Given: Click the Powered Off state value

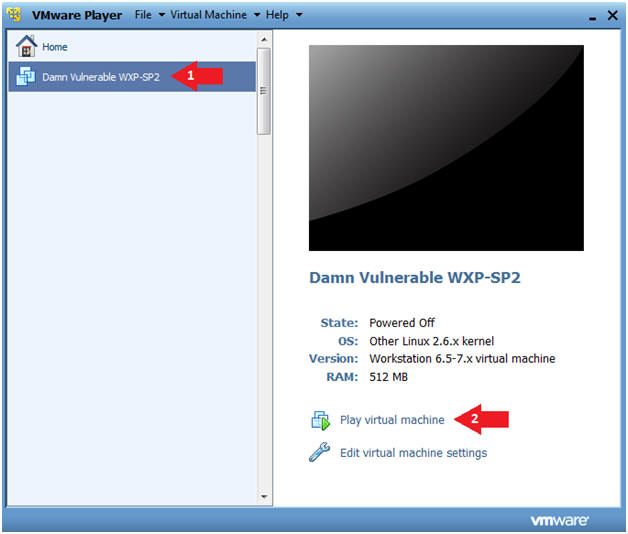Looking at the screenshot, I should pyautogui.click(x=402, y=322).
